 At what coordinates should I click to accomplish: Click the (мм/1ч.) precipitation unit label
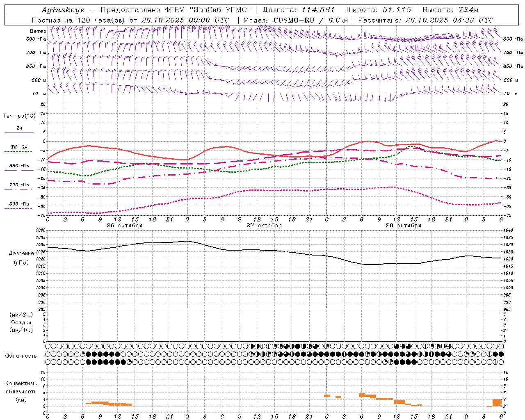click(x=21, y=330)
